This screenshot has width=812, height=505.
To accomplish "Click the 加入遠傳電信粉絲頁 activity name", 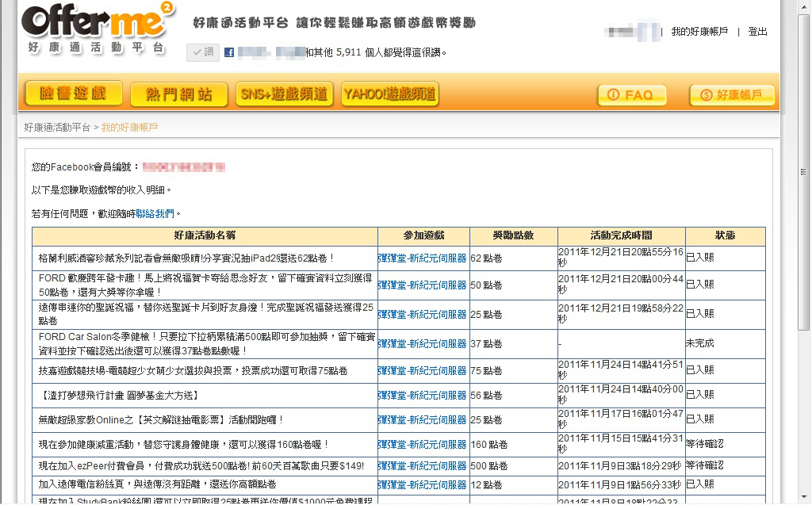I will pos(158,484).
